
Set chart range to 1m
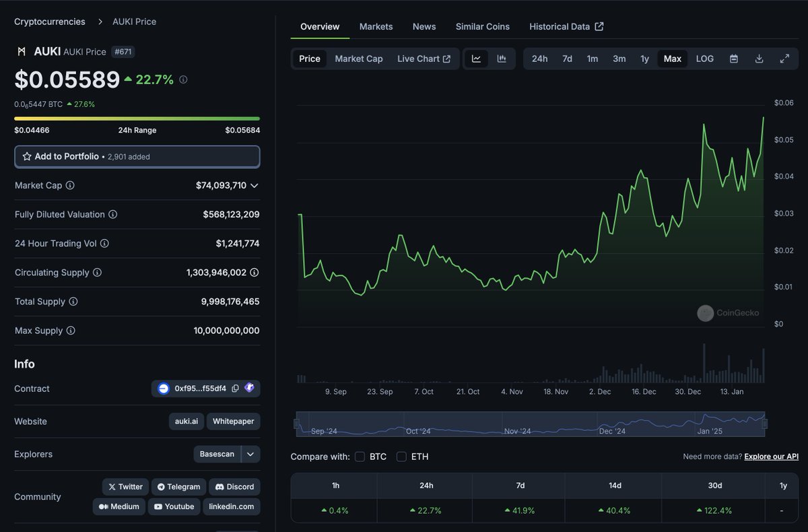pyautogui.click(x=593, y=59)
